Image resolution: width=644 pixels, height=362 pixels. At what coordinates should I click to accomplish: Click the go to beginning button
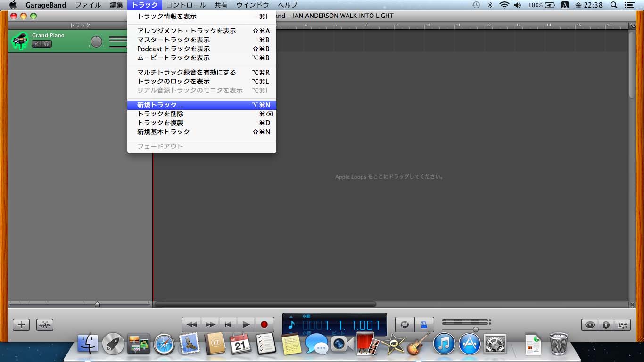[x=228, y=324]
